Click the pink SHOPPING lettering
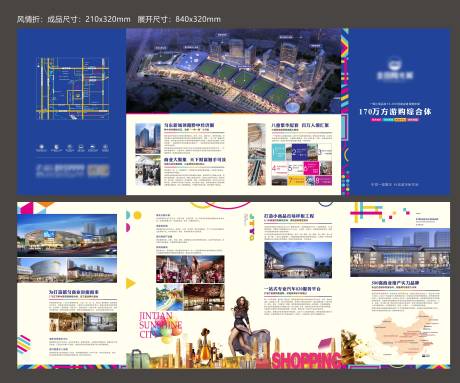Image resolution: width=460 pixels, height=383 pixels. click(307, 360)
